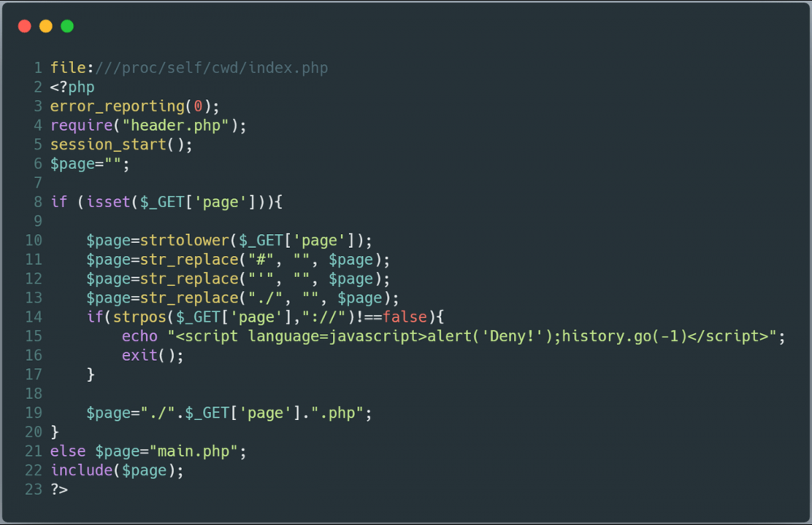Viewport: 812px width, 525px height.
Task: Click line number 7 in the gutter
Action: coord(38,183)
